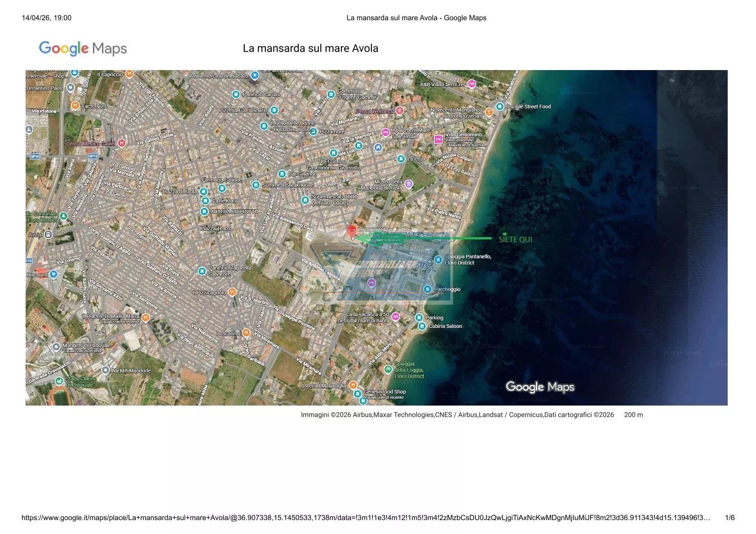
Task: Click the green SIETE QUI label
Action: [x=515, y=239]
